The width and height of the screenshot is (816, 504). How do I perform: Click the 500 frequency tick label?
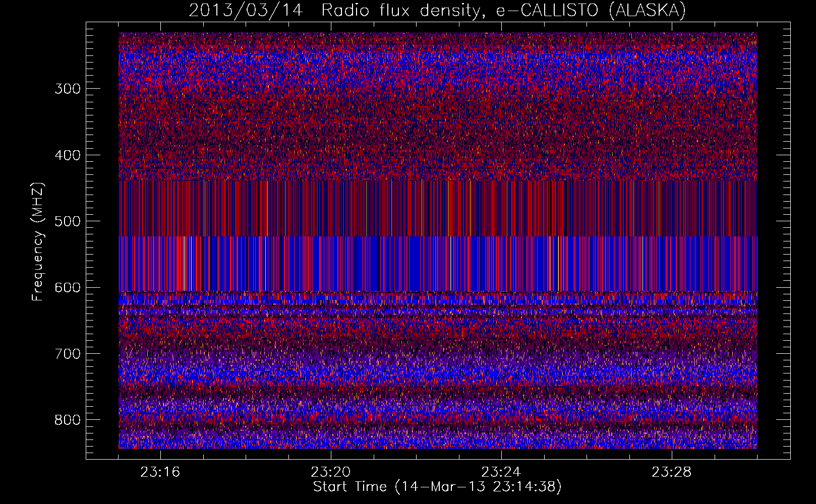coord(68,221)
